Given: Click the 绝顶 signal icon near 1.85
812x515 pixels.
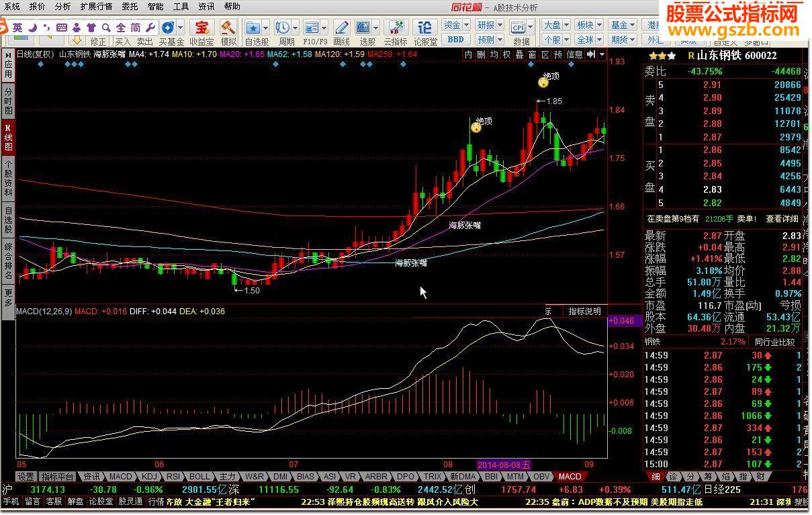Looking at the screenshot, I should tap(543, 83).
